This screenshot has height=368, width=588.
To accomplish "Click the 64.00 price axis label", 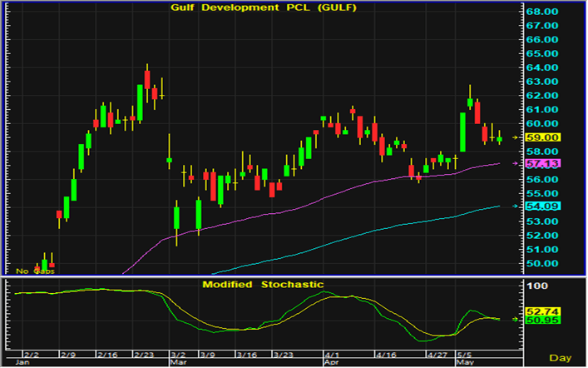I will 542,67.
